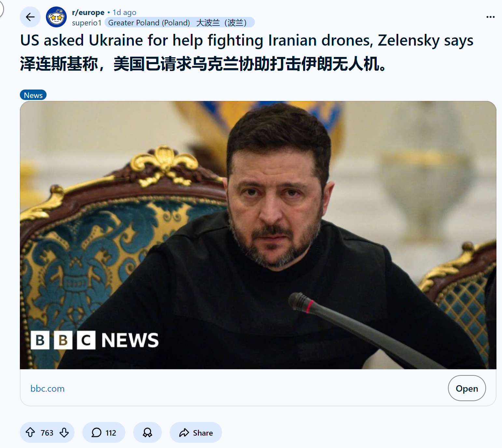Image resolution: width=502 pixels, height=448 pixels.
Task: Click the BBC NEWS logo on image
Action: (x=94, y=340)
